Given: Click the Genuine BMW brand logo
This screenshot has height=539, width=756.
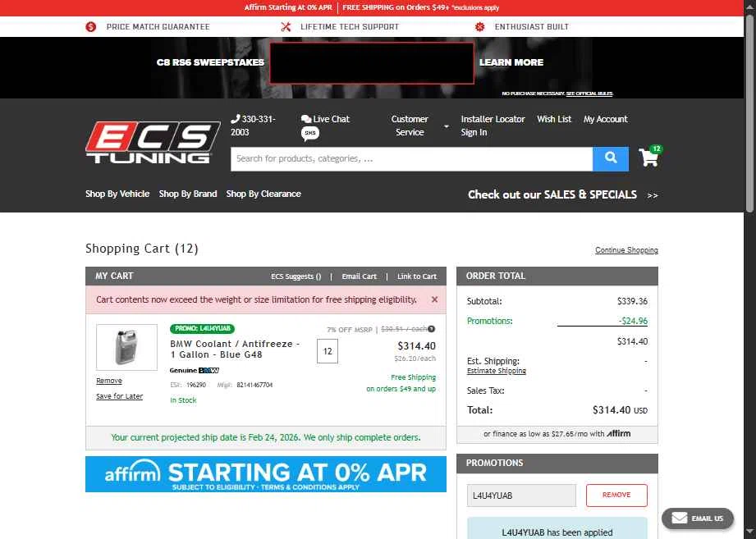Looking at the screenshot, I should (x=195, y=371).
